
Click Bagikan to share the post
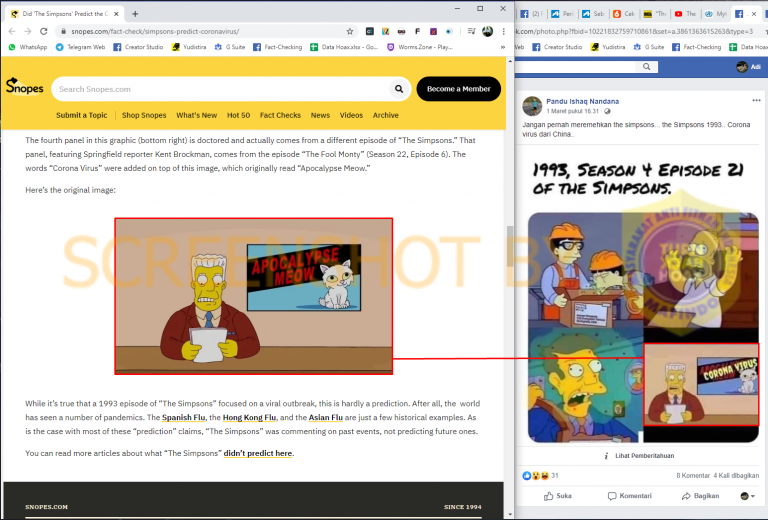tap(700, 496)
